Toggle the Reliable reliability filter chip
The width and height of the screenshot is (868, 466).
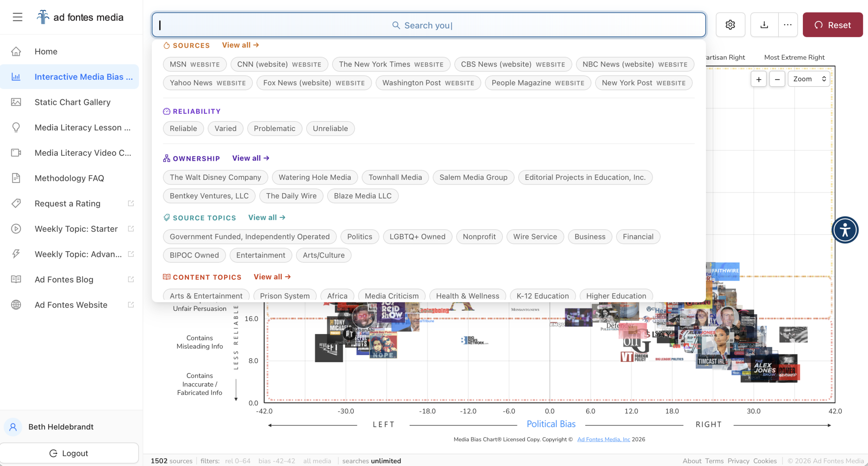pyautogui.click(x=183, y=128)
